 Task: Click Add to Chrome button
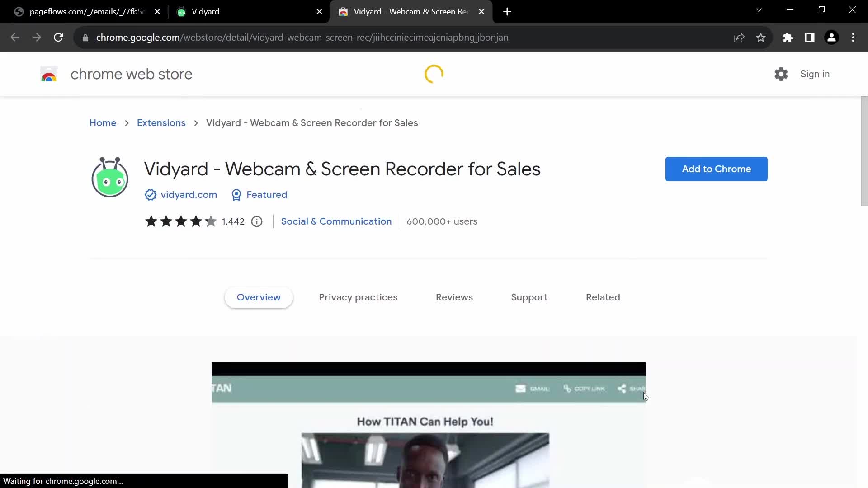pyautogui.click(x=717, y=169)
